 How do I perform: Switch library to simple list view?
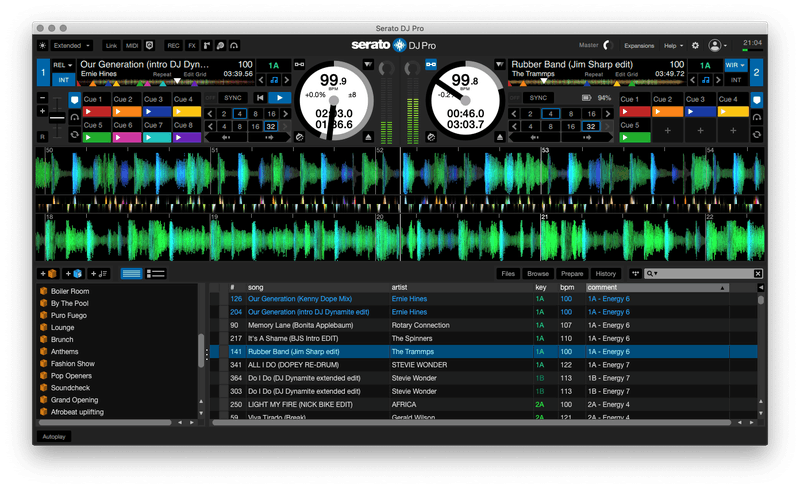pyautogui.click(x=131, y=274)
